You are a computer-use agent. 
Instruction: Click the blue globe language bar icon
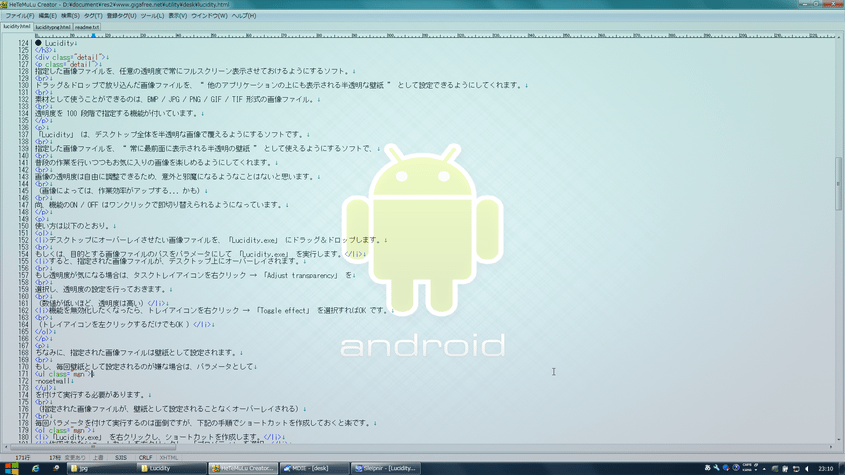(x=726, y=468)
